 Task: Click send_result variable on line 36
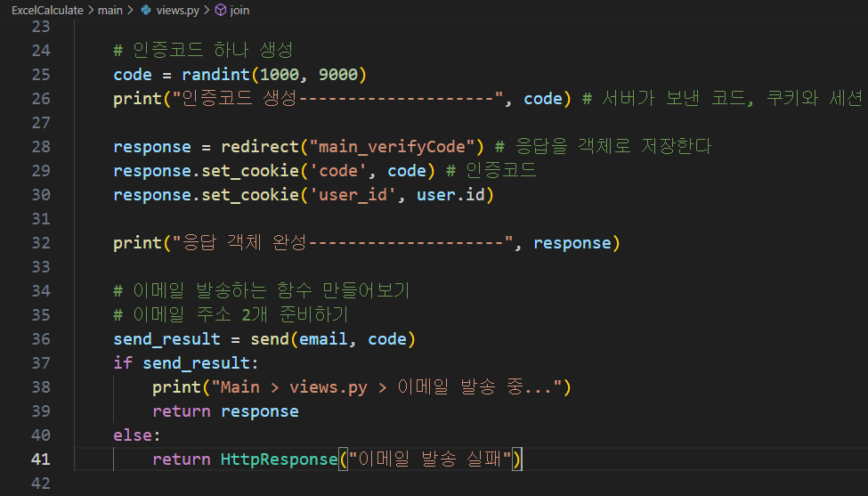[166, 339]
